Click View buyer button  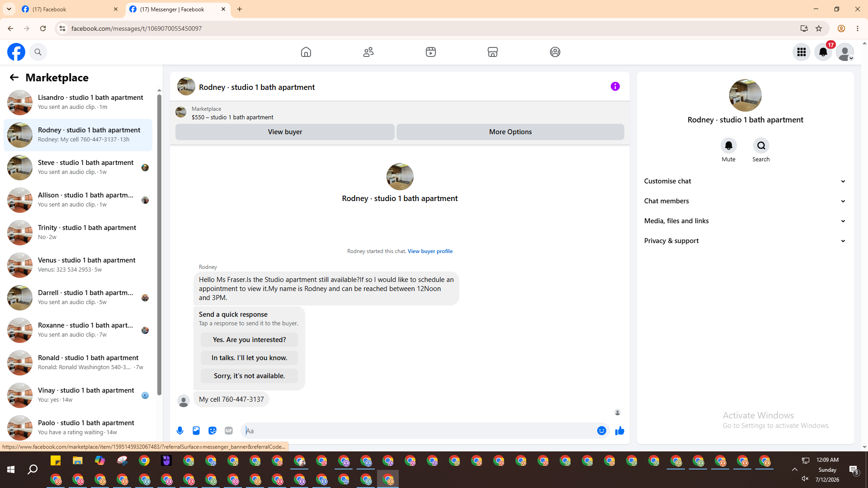point(285,132)
